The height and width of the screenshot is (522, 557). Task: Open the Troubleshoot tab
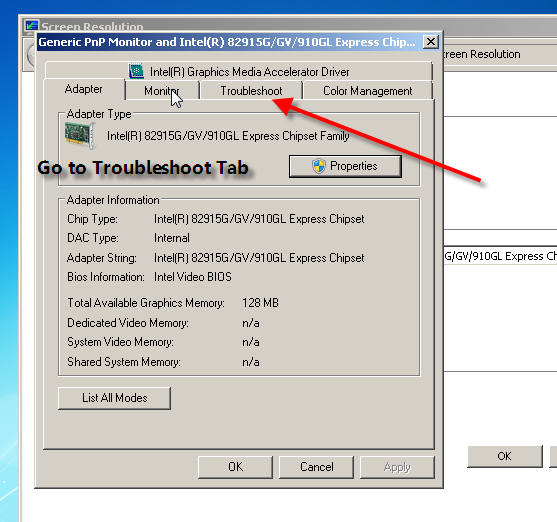[x=251, y=91]
